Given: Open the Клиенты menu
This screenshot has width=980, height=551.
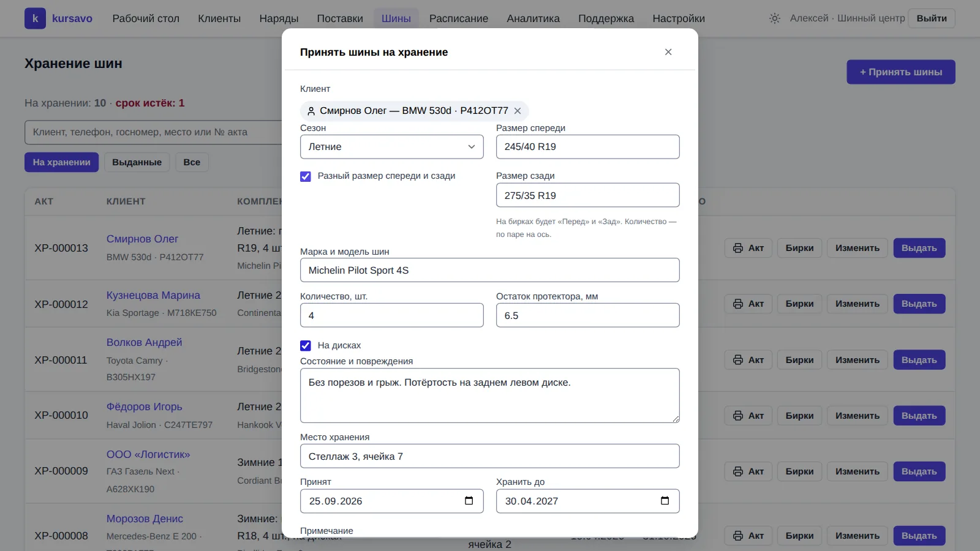Looking at the screenshot, I should [x=219, y=18].
